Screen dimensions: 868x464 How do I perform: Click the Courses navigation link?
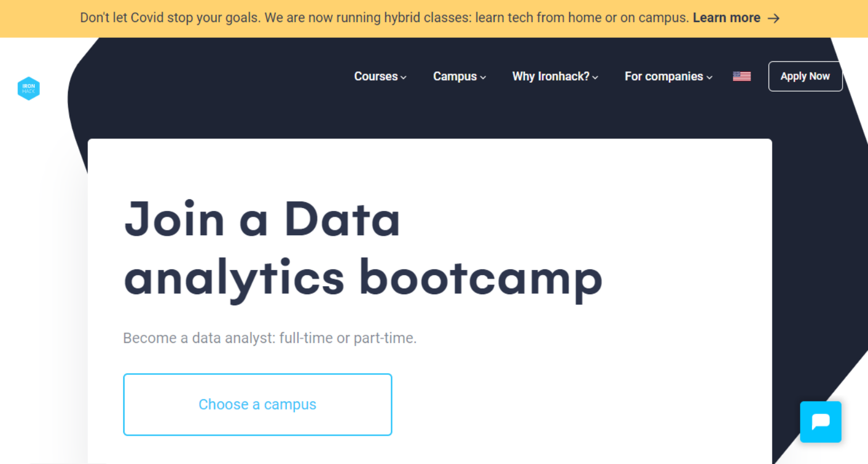tap(375, 76)
